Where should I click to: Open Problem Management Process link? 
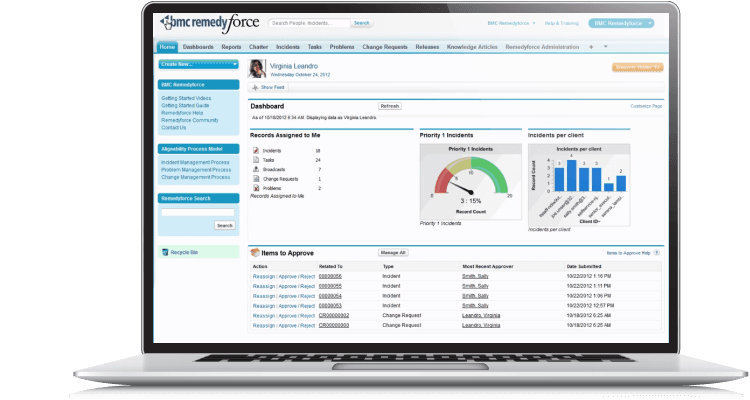coord(196,170)
